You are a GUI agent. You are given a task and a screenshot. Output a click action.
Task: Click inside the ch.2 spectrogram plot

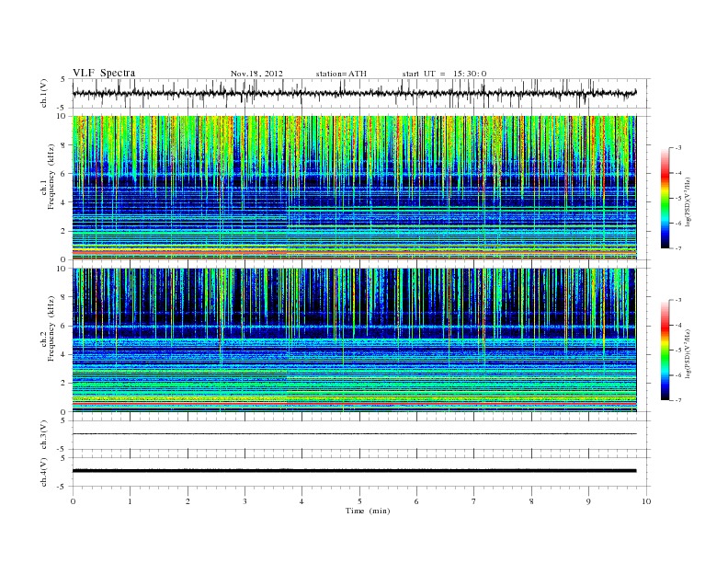354,340
